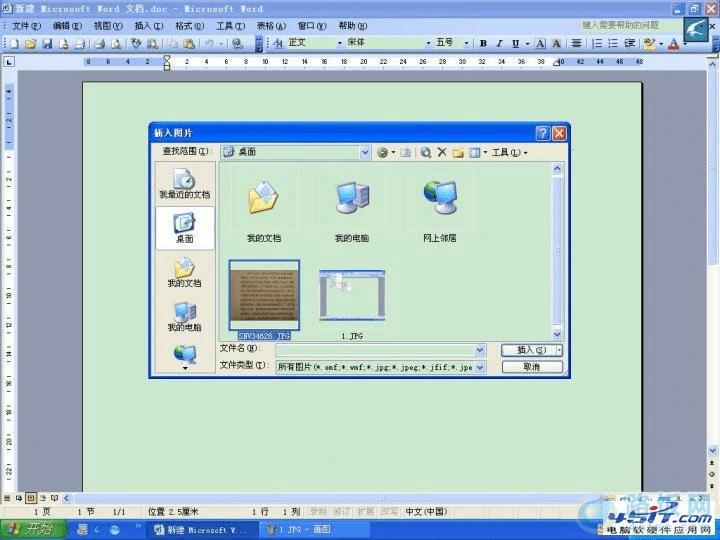Click the increase indent icon
Image resolution: width=720 pixels, height=540 pixels.
(630, 43)
